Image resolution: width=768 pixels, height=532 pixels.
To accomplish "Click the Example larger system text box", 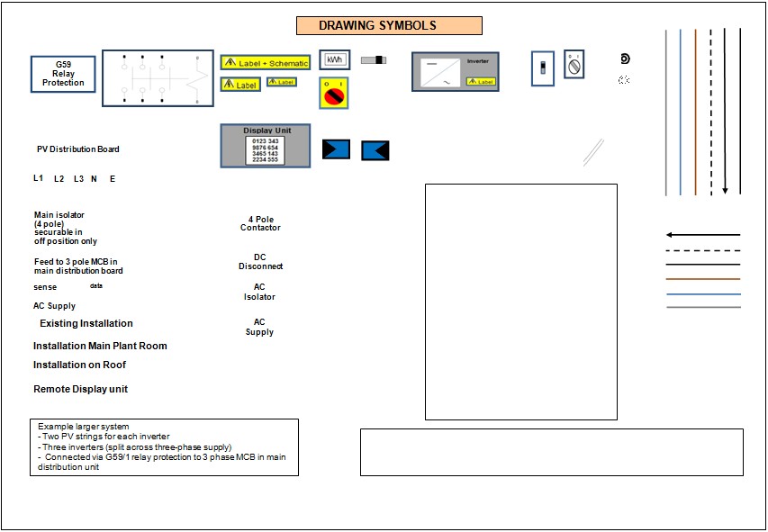I will pos(164,446).
